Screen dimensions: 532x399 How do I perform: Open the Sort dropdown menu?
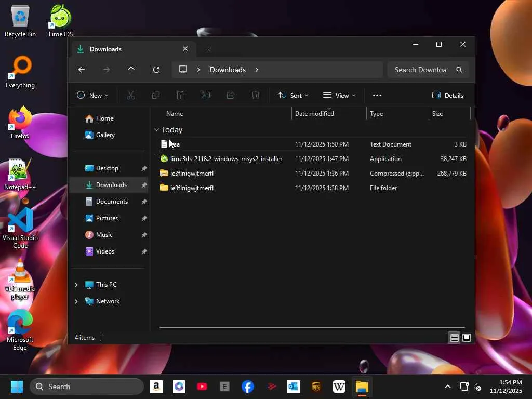(x=293, y=96)
